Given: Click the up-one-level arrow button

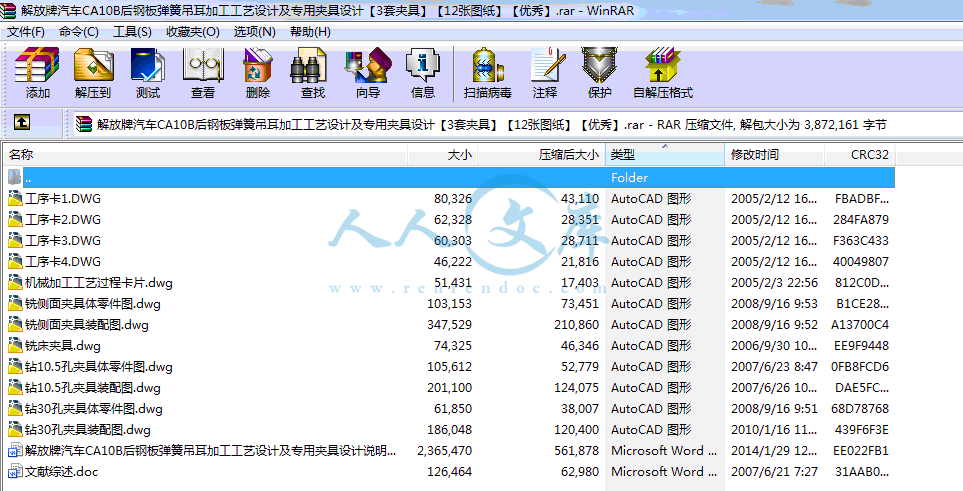Looking at the screenshot, I should click(x=21, y=123).
